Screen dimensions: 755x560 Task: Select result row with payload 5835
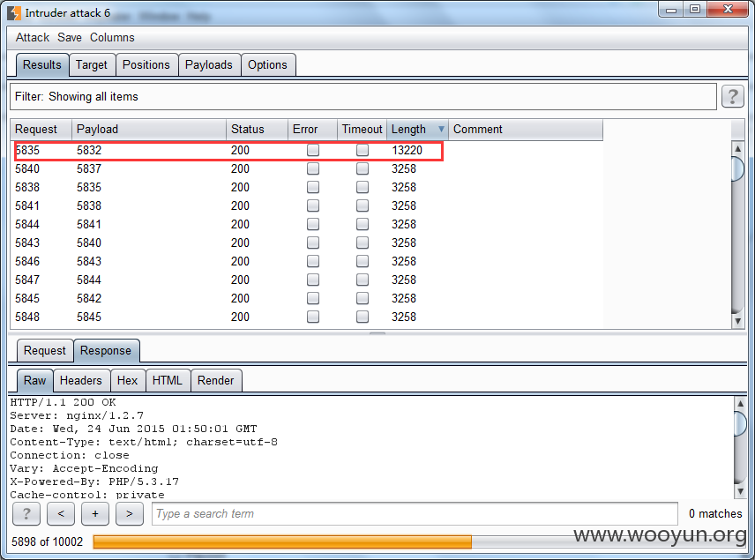click(306, 187)
